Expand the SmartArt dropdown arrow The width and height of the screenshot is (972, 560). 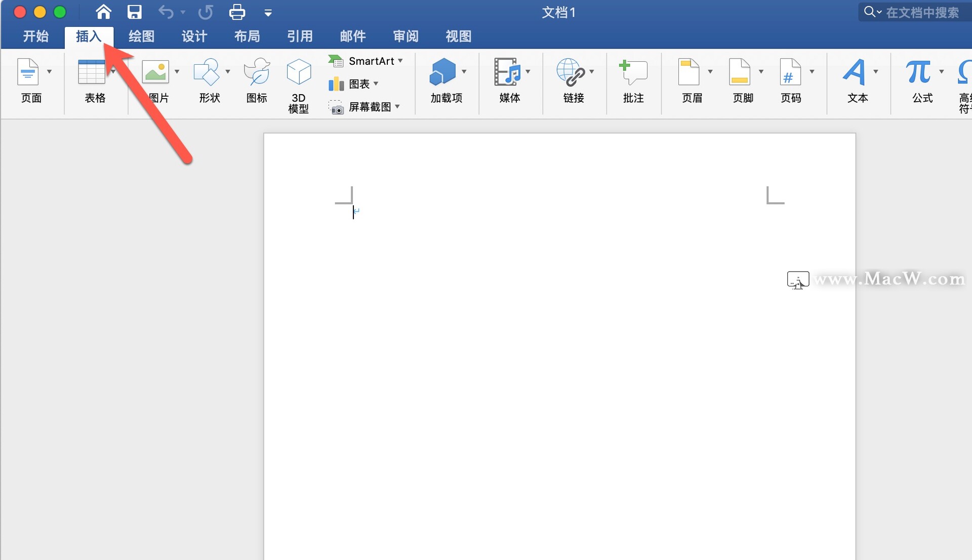pyautogui.click(x=400, y=61)
